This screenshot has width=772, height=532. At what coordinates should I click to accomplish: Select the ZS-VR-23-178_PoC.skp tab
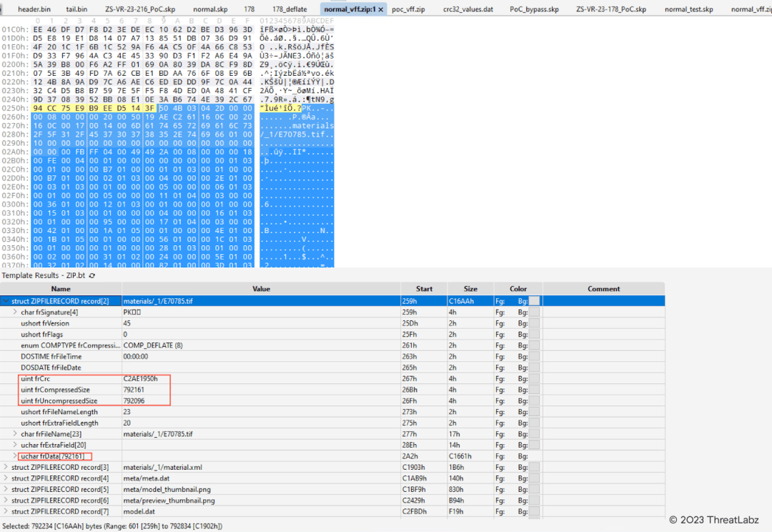point(611,9)
